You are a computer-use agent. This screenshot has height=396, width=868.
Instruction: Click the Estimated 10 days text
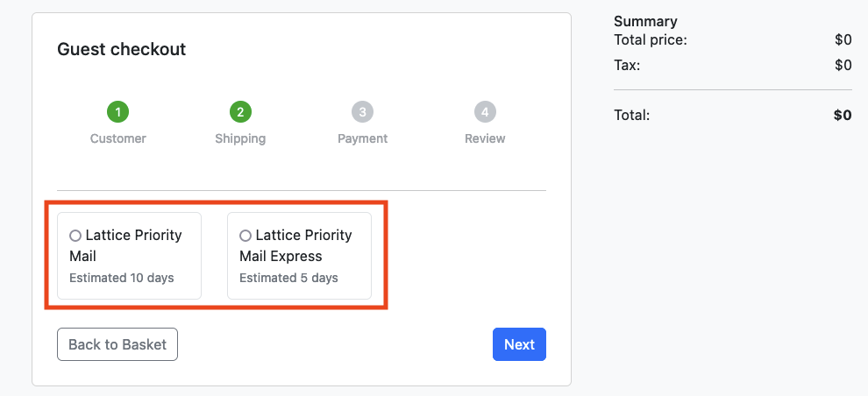tap(122, 278)
